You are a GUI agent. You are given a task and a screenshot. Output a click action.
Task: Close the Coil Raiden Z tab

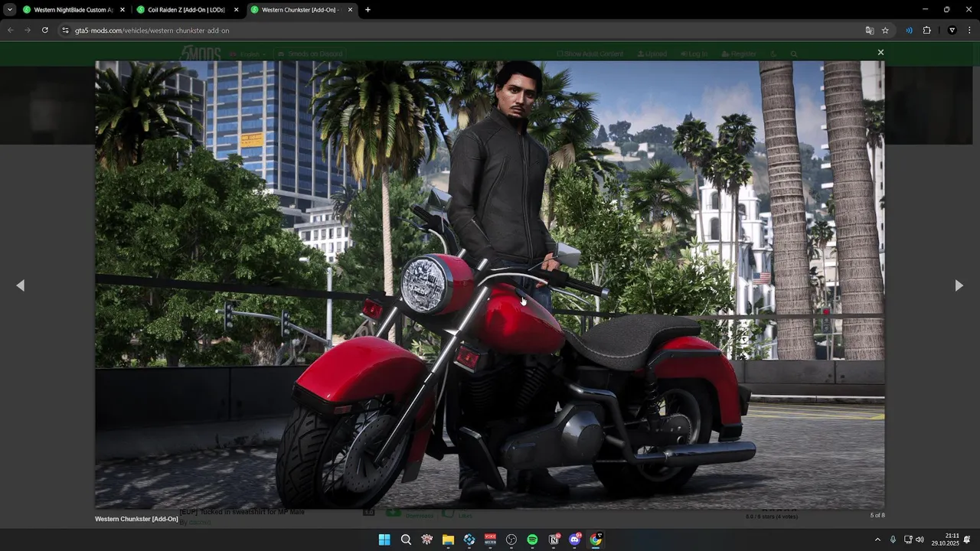[236, 10]
